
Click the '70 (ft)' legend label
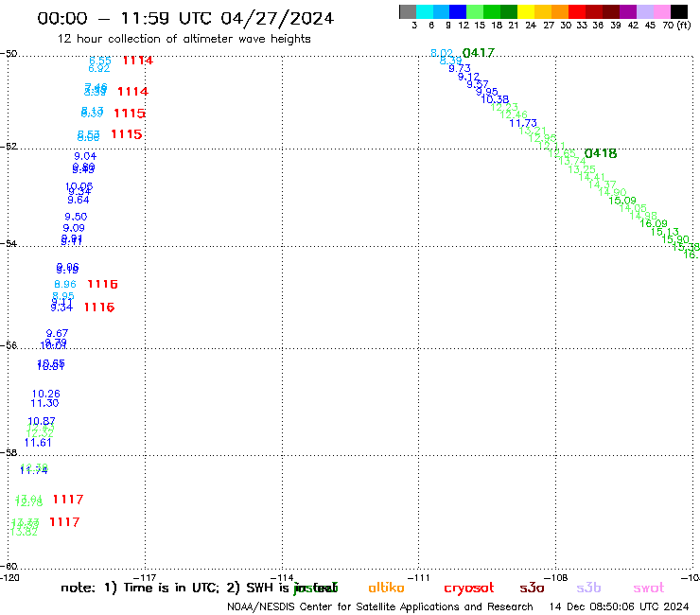(676, 25)
